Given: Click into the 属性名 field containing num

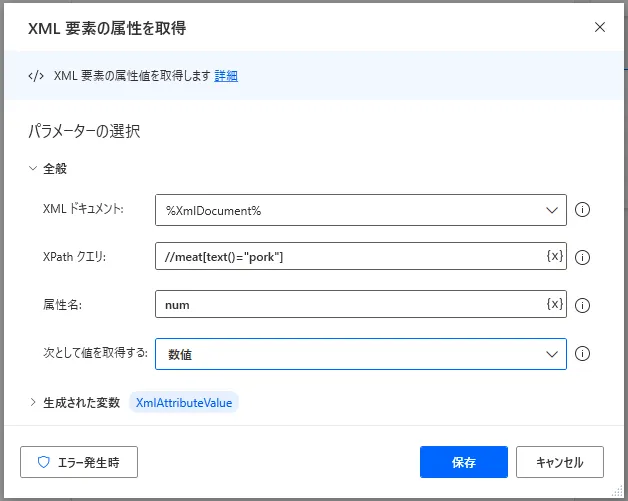Looking at the screenshot, I should click(350, 304).
